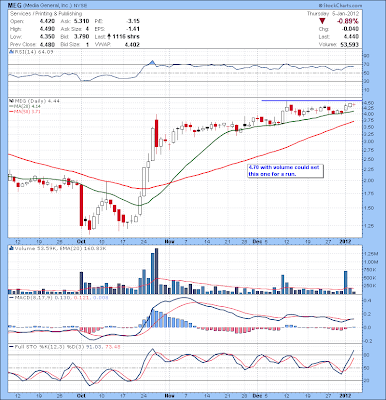Click the Ask value 5.310

81,21
